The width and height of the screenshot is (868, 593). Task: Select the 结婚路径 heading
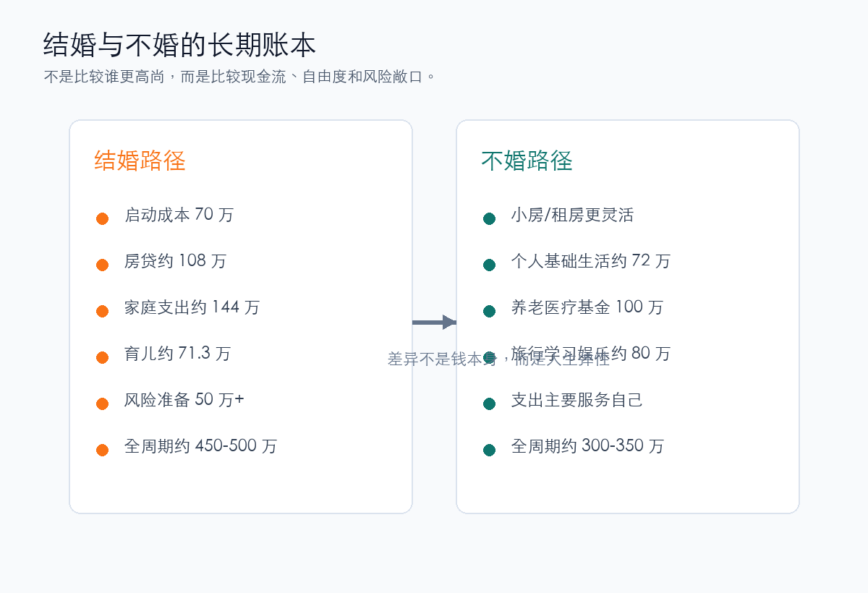(140, 160)
